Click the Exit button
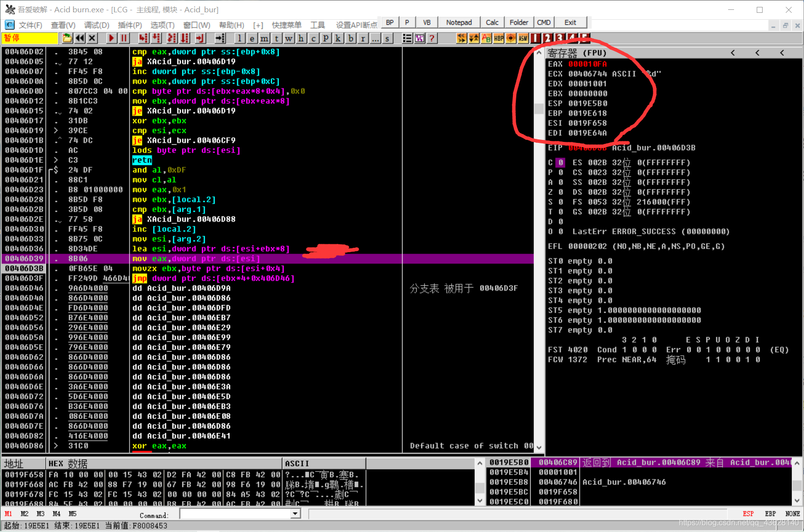The height and width of the screenshot is (532, 804). 570,23
